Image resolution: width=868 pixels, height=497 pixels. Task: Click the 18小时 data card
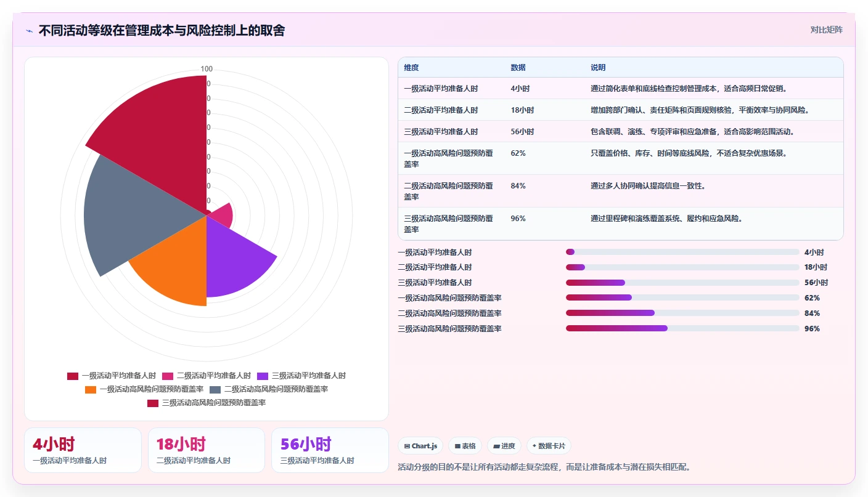[207, 450]
